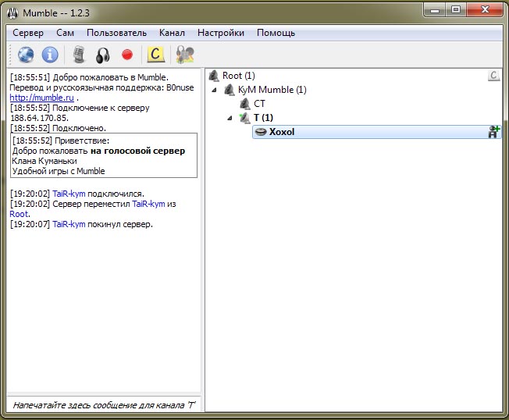The width and height of the screenshot is (509, 420).
Task: Collapse the KyM Mumble channel branch
Action: pyautogui.click(x=214, y=90)
